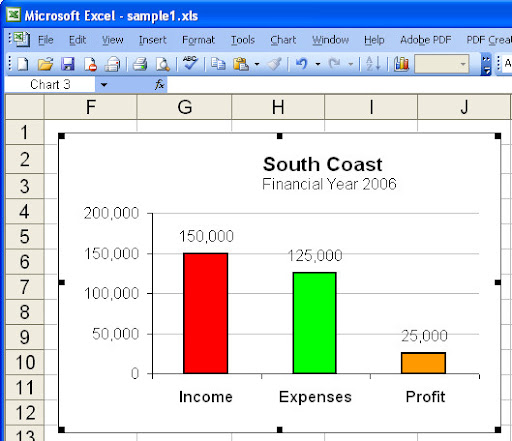Select column H header

point(278,107)
